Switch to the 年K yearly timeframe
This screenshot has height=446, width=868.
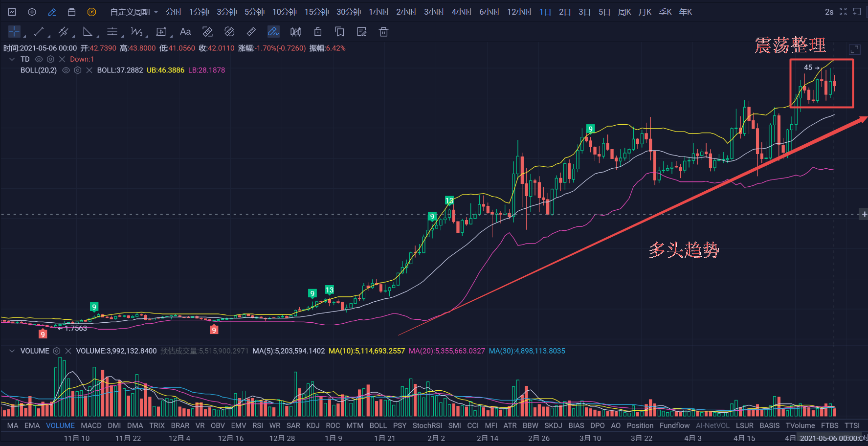(686, 12)
